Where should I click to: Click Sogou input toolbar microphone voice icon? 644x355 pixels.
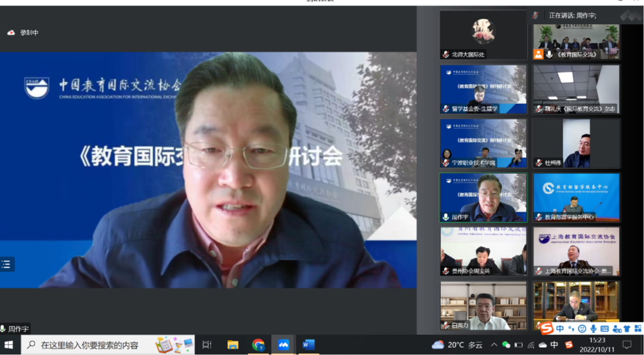pyautogui.click(x=593, y=329)
